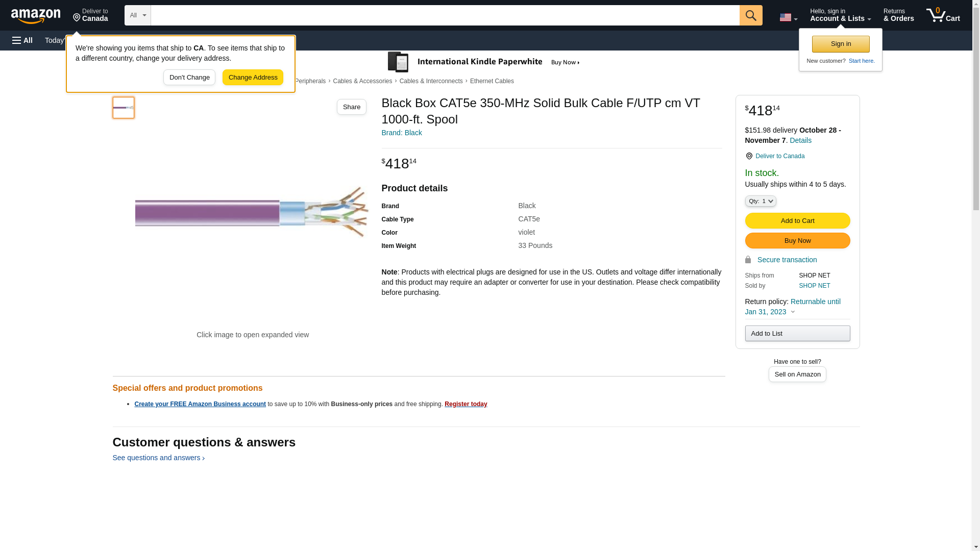
Task: Open the All hamburger menu
Action: point(22,40)
